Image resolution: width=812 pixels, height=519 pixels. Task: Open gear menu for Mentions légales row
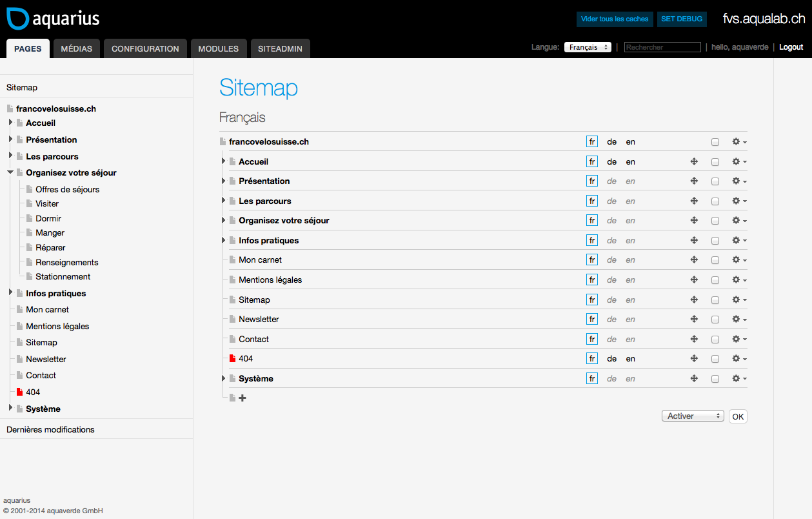click(738, 280)
